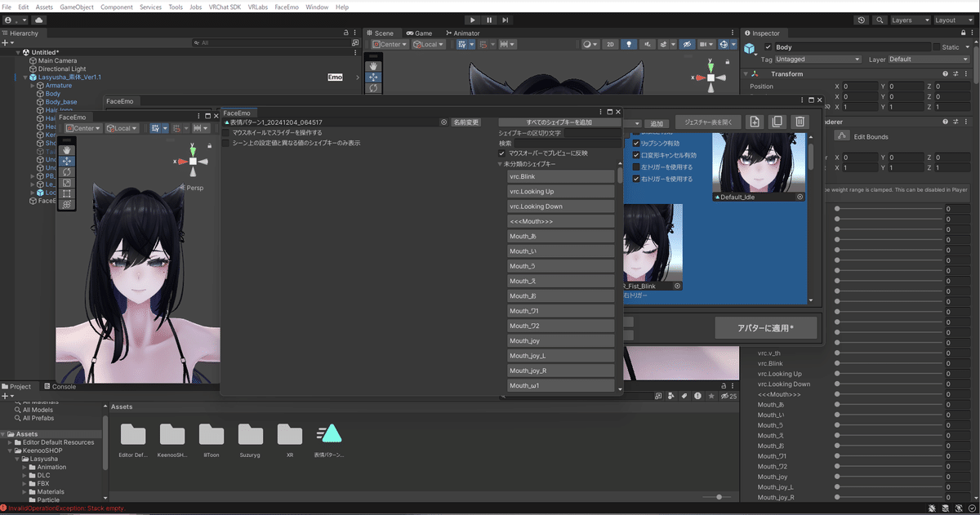Open the Center pivot dropdown in Scene toolbar
The image size is (980, 515).
click(x=390, y=44)
